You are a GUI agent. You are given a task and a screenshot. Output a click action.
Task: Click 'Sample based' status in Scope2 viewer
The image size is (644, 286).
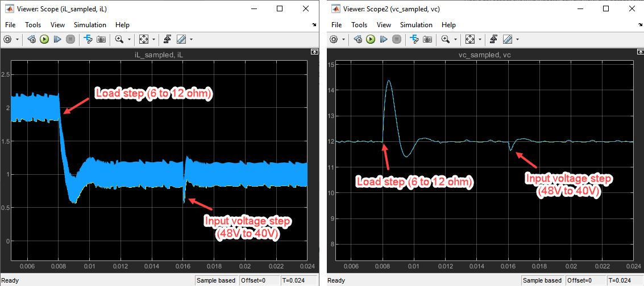coord(542,281)
